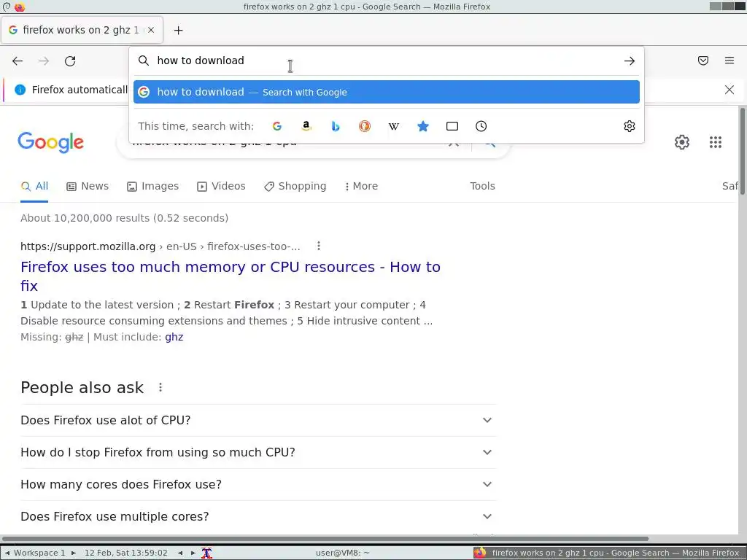This screenshot has width=747, height=560.
Task: Open the People also ask options menu
Action: pos(160,387)
